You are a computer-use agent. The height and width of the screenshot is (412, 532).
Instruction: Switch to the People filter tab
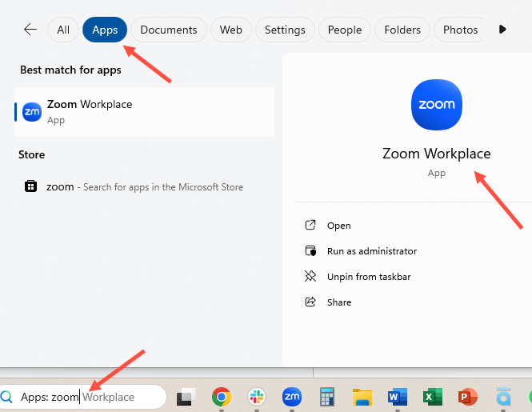tap(345, 30)
